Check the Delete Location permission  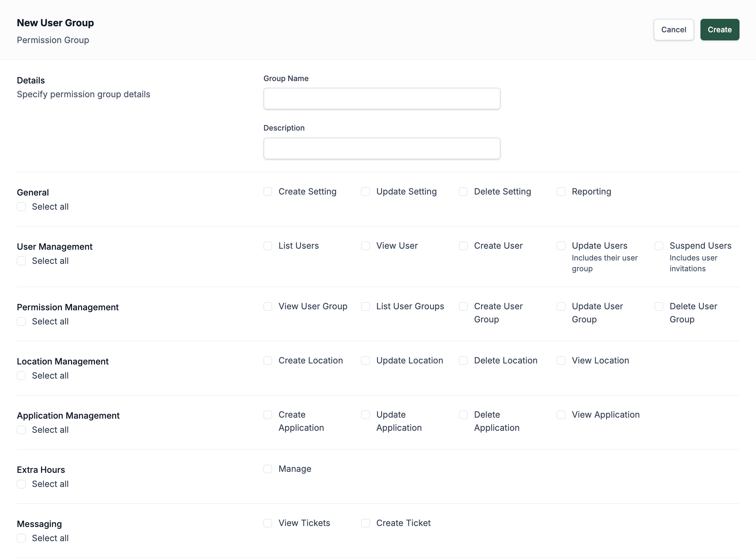(463, 361)
